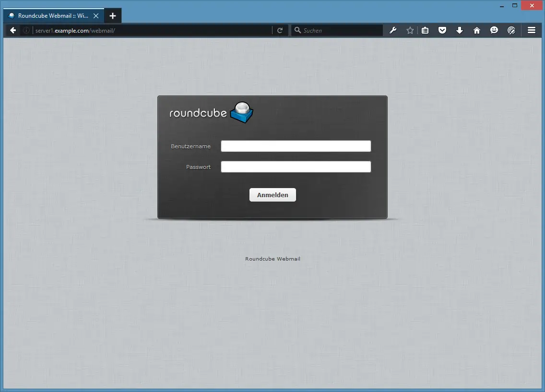The width and height of the screenshot is (545, 392).
Task: Open the Firefox hamburger menu
Action: 532,30
